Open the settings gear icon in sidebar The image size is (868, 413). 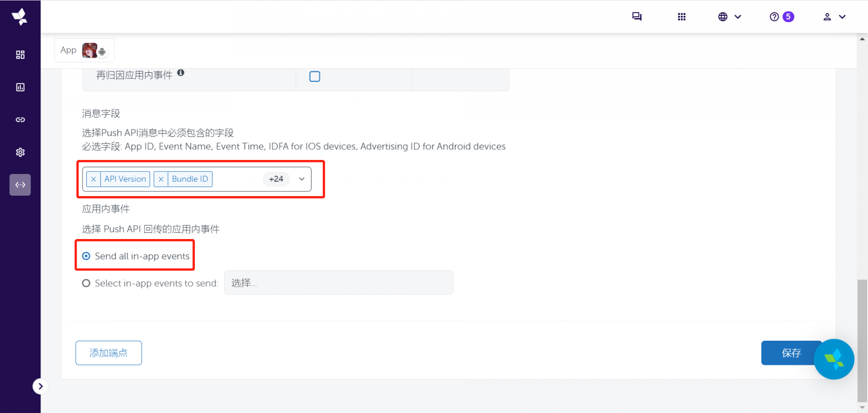20,152
